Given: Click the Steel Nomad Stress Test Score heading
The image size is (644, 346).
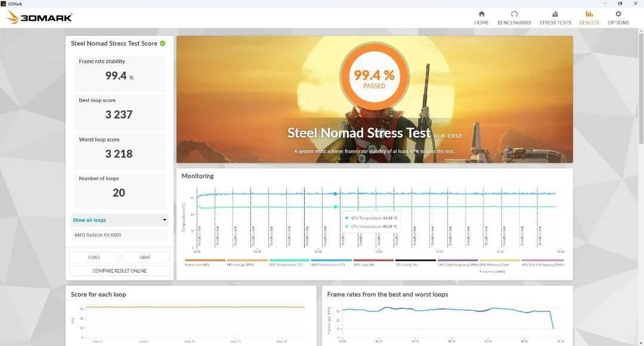Looking at the screenshot, I should [114, 43].
